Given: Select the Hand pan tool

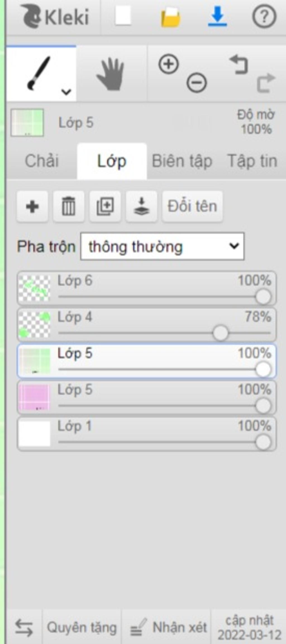Looking at the screenshot, I should 111,74.
